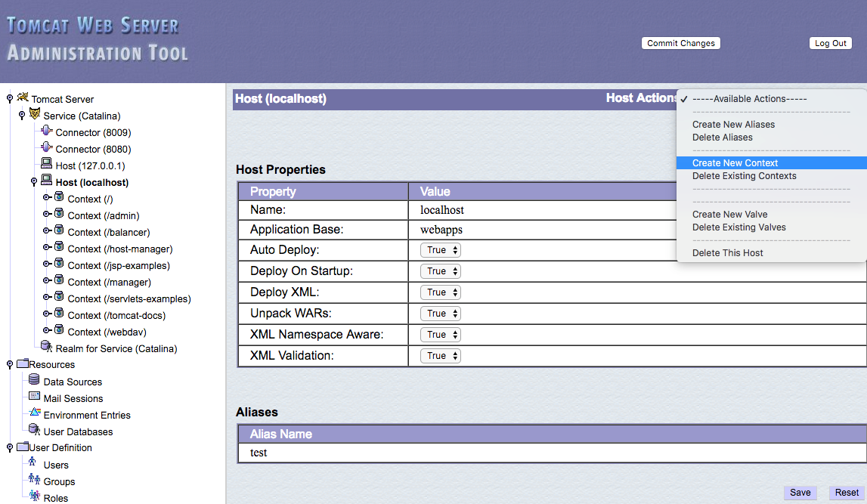Click the Connector (8009) plug icon
The height and width of the screenshot is (504, 867).
pyautogui.click(x=47, y=131)
